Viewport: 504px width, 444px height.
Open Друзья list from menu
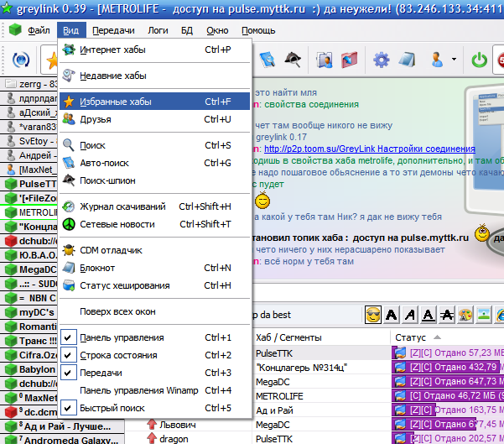(x=154, y=119)
